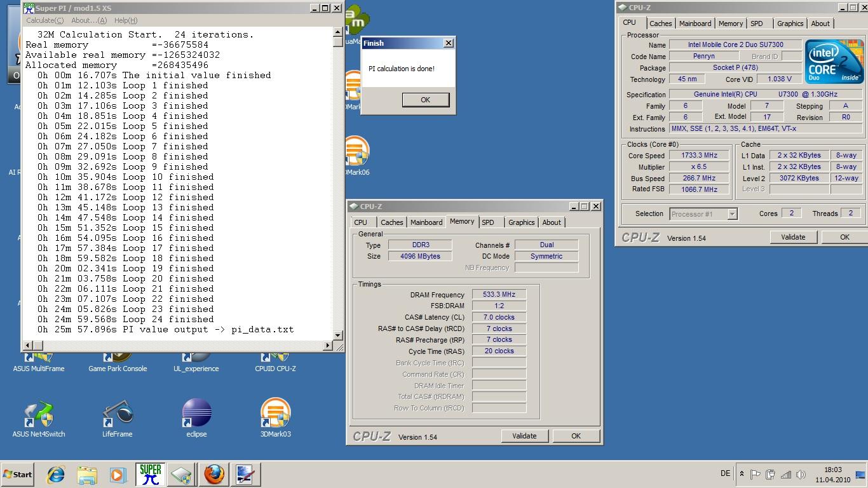Click the 'PI value output -> pi_data.txt' line

tap(165, 329)
